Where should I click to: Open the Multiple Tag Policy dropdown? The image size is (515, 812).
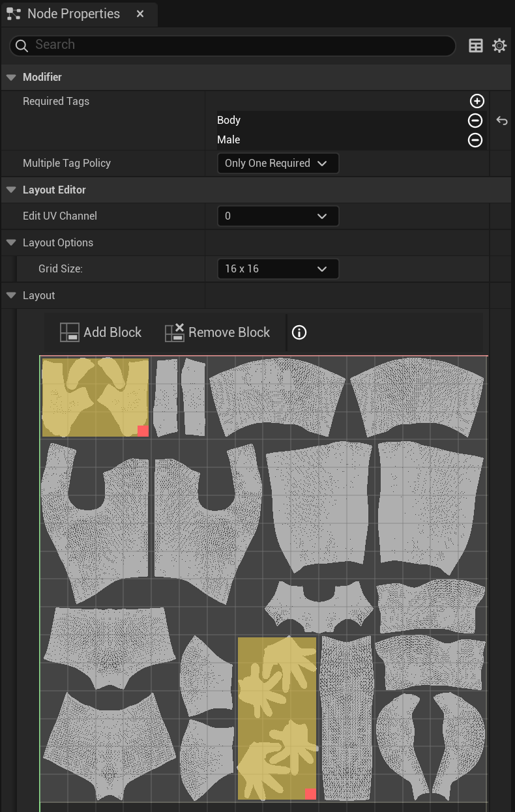[278, 164]
